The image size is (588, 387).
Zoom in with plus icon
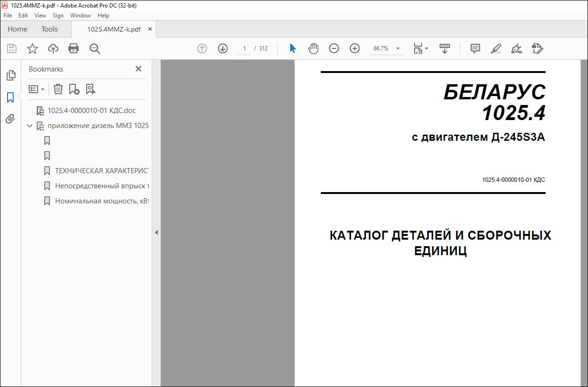click(355, 48)
